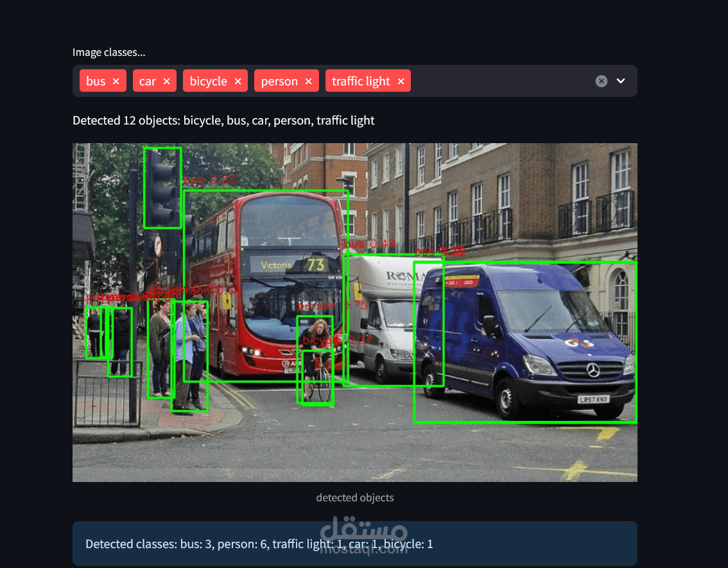Remove the "person" class tag
728x568 pixels.
[x=308, y=81]
